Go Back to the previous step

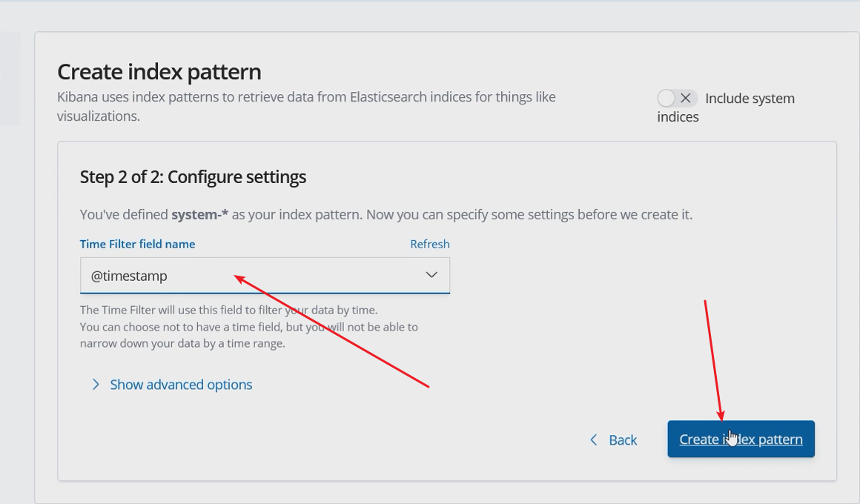click(x=613, y=440)
